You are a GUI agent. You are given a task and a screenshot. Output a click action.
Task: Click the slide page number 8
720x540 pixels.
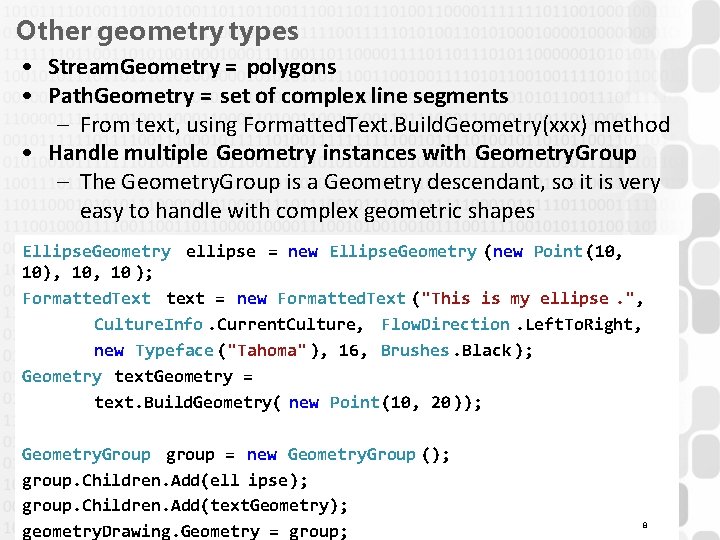coord(645,525)
